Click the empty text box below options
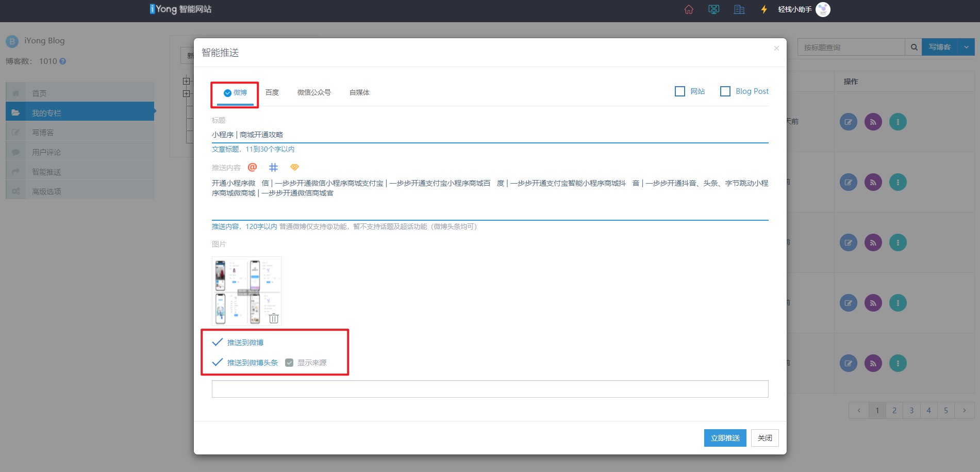 pos(490,389)
